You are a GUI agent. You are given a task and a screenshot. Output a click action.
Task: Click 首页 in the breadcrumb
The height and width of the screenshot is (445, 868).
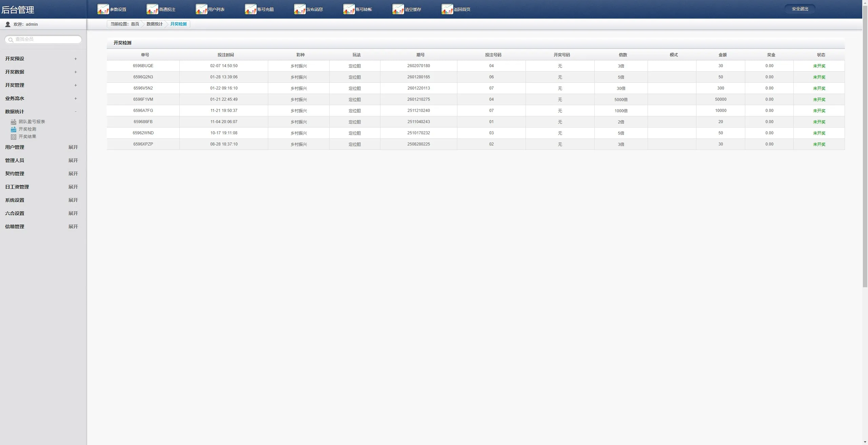pos(135,24)
